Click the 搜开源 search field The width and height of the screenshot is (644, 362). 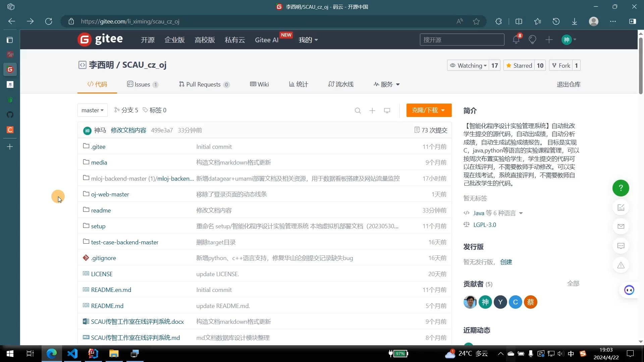462,40
